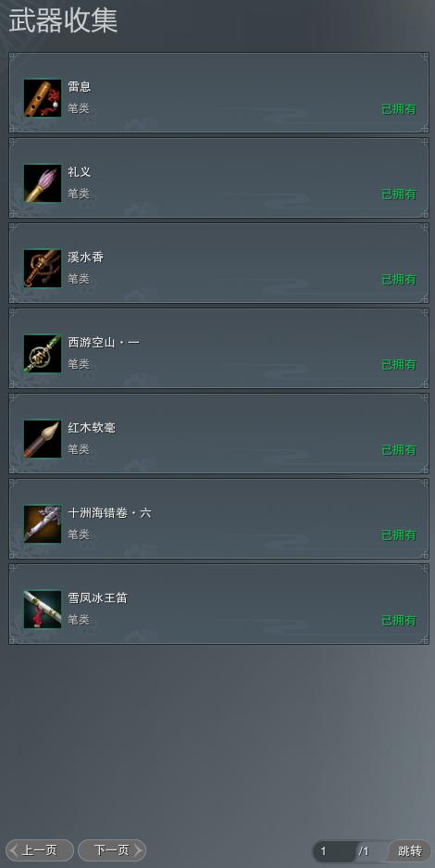Viewport: 435px width, 868px height.
Task: Click the 红木软毫 brush icon
Action: (x=43, y=439)
